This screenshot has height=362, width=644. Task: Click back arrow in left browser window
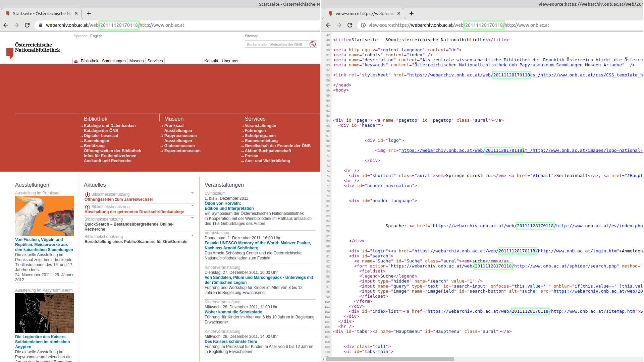point(6,25)
